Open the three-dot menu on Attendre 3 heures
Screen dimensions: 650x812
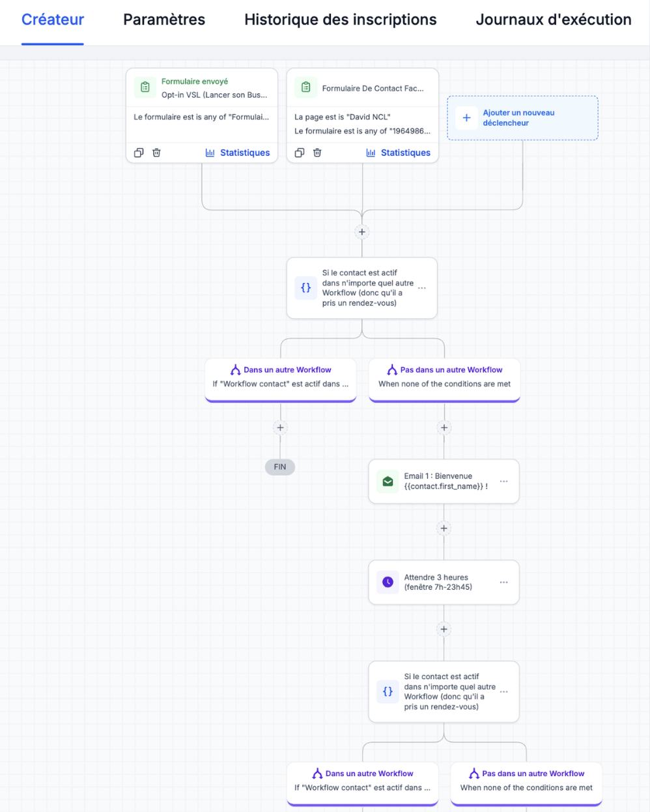point(503,583)
